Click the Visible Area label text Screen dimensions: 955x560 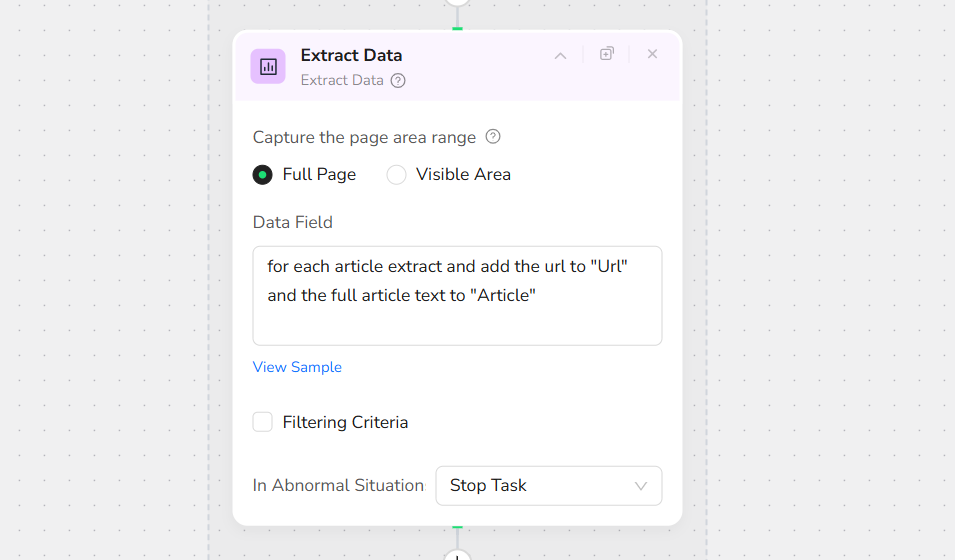coord(463,175)
